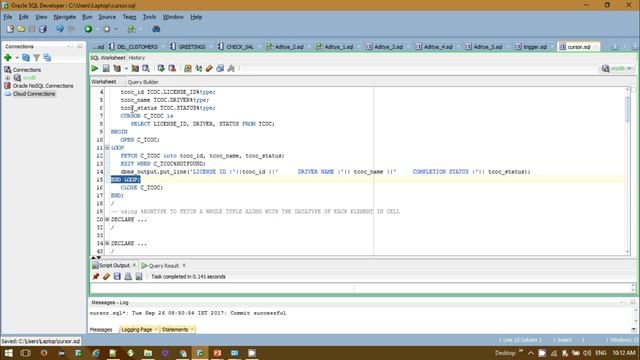Viewport: 640px width, 360px height.
Task: Print the Script Output with printer icon
Action: [128, 277]
